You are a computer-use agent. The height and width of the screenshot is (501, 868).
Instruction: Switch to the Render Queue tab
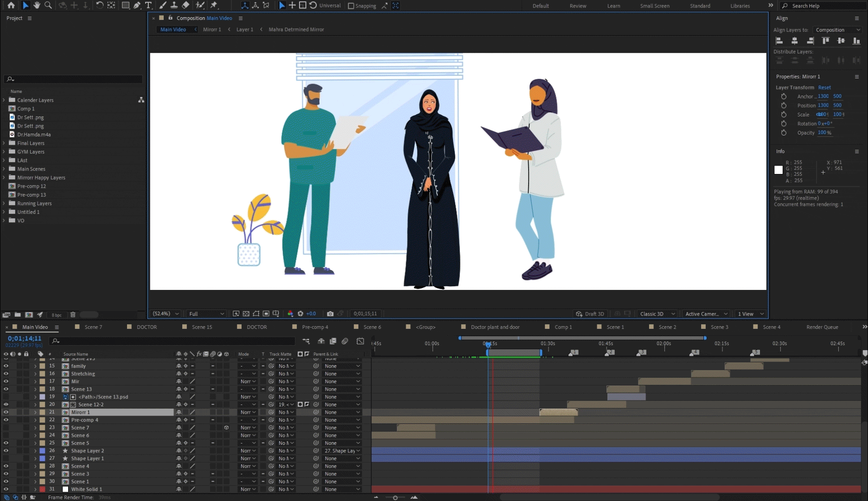(x=822, y=327)
